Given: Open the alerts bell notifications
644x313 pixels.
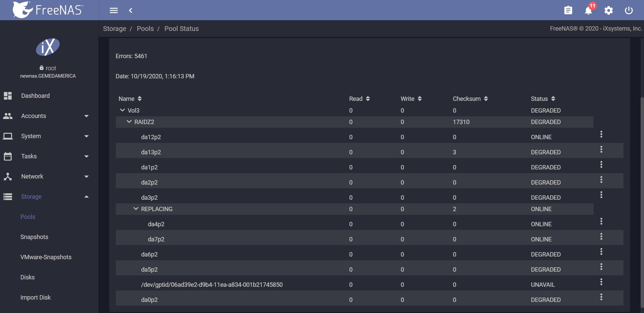Looking at the screenshot, I should 588,10.
